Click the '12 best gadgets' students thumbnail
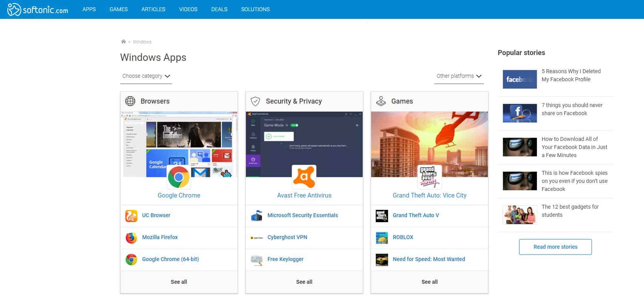This screenshot has width=644, height=298. click(x=520, y=215)
